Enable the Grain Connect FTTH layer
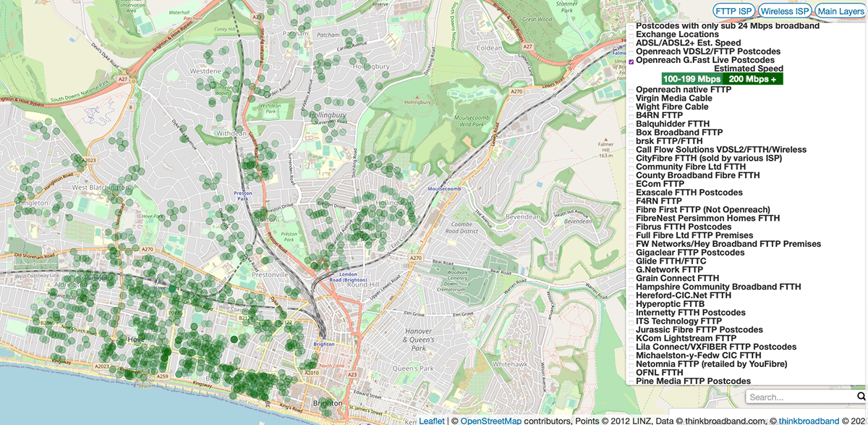This screenshot has width=868, height=425. [x=631, y=279]
